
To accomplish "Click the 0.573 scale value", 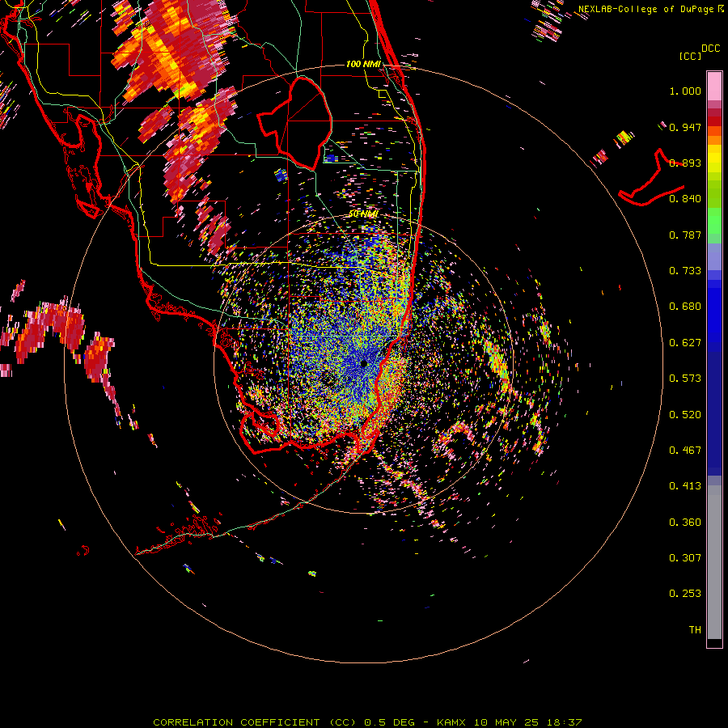I will tap(685, 379).
